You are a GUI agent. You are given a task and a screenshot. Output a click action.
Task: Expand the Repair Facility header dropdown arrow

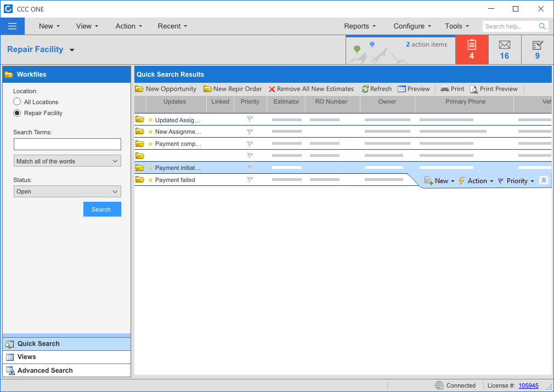(x=72, y=50)
